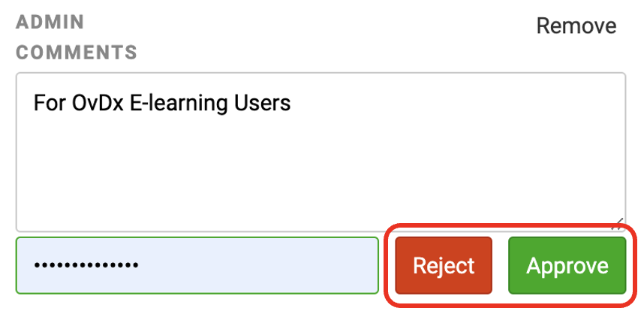This screenshot has width=644, height=317.
Task: Click blank space right of password dots
Action: 259,265
